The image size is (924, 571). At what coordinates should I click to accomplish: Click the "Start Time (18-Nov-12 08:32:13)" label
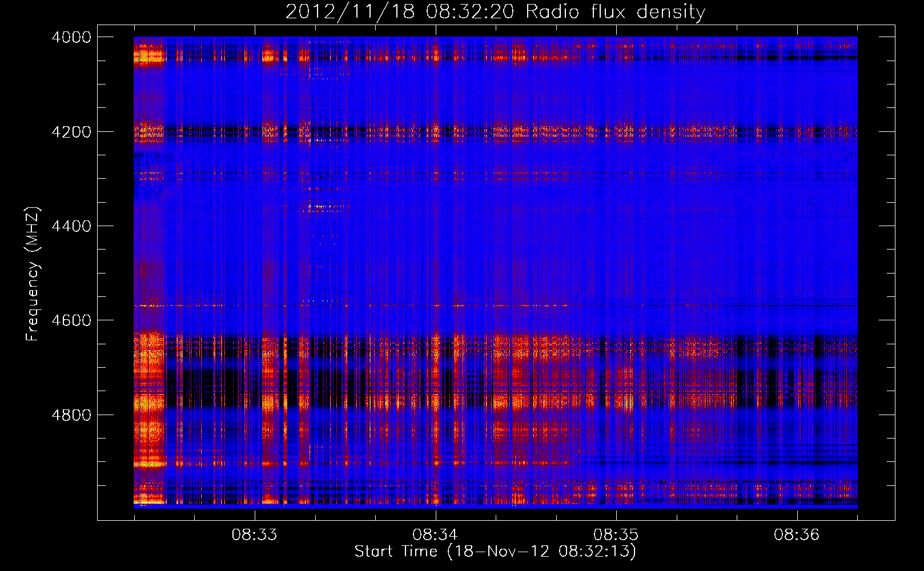point(495,552)
